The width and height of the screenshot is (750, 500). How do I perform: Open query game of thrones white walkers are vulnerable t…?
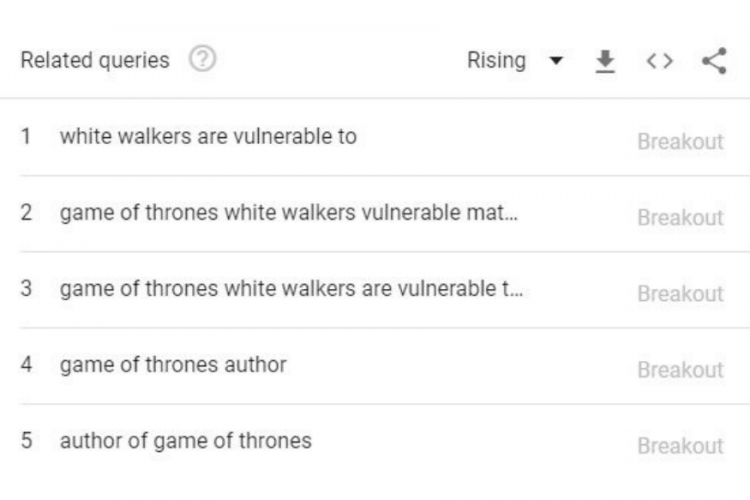291,289
